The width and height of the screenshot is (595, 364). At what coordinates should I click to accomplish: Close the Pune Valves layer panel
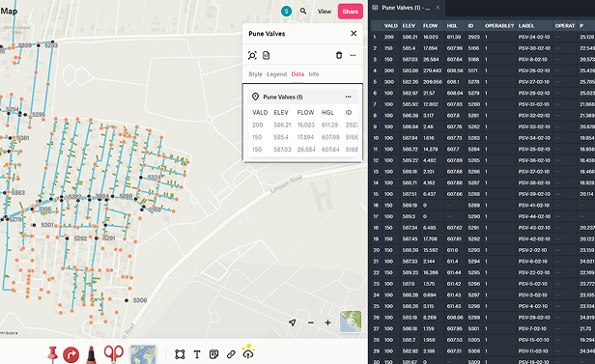354,34
